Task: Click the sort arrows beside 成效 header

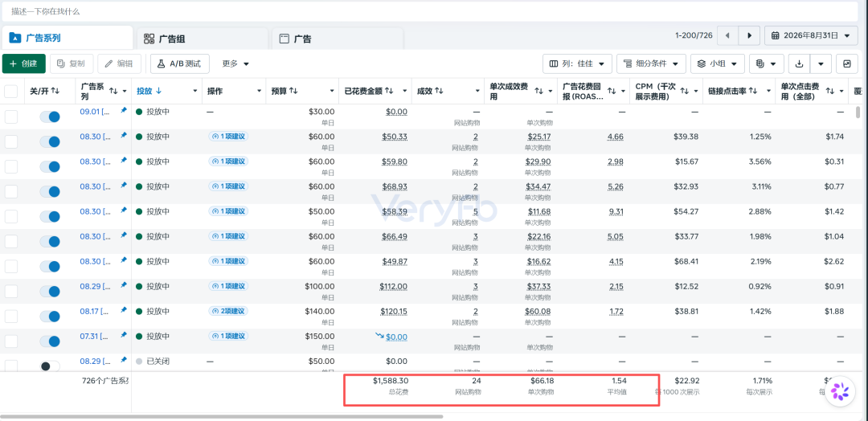Action: point(439,91)
